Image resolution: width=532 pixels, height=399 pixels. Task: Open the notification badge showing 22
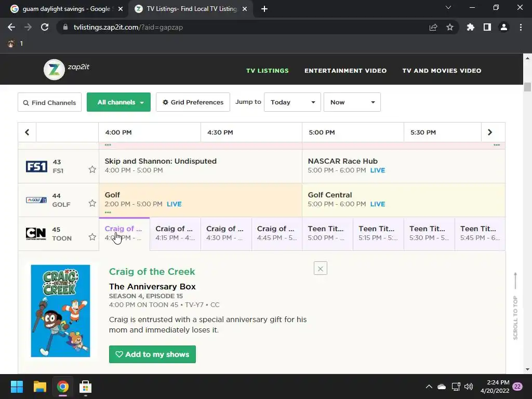(x=517, y=387)
